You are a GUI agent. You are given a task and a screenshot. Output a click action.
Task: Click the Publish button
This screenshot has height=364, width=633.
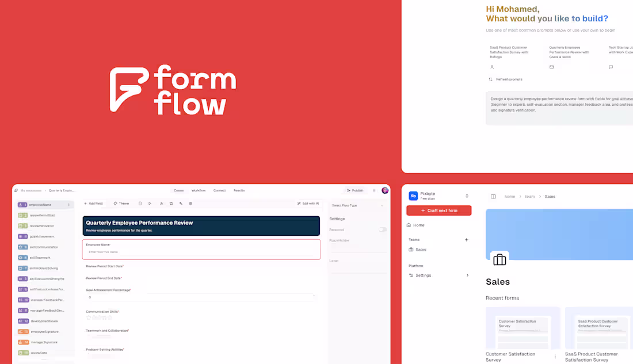[x=356, y=190]
